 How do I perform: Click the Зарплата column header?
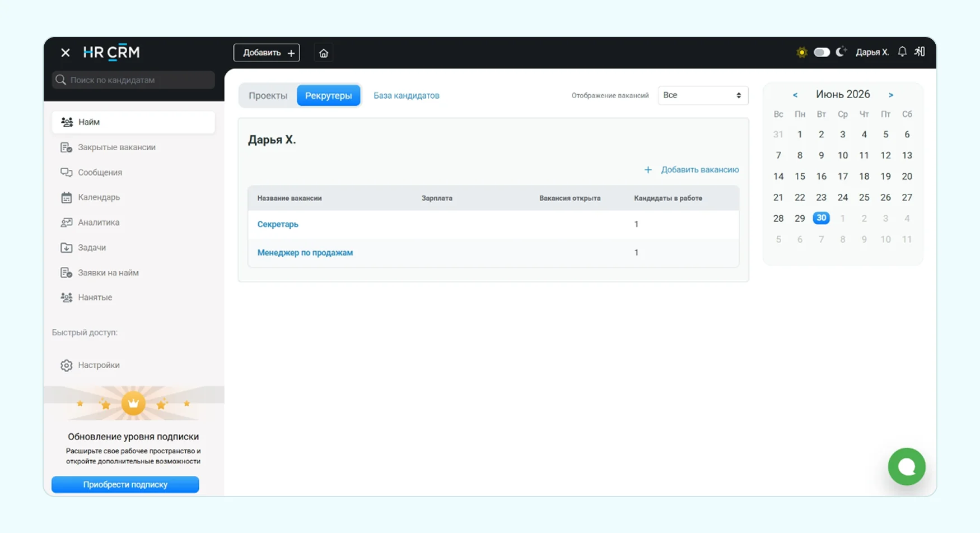[x=437, y=198]
